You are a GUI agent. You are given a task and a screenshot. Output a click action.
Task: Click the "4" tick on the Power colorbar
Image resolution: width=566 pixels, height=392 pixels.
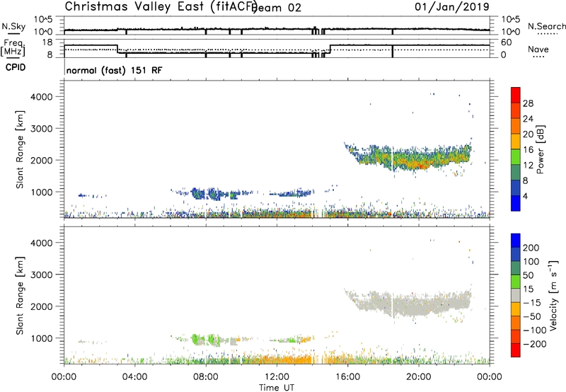(526, 197)
